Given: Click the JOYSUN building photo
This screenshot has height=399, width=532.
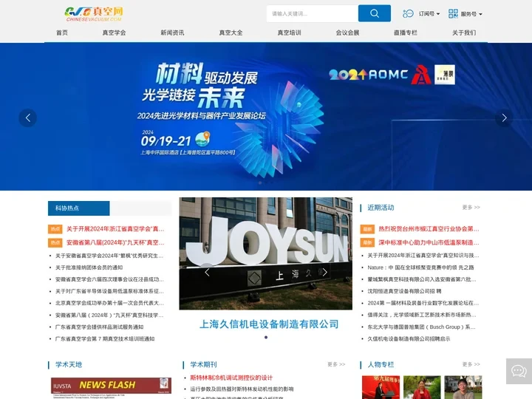Looking at the screenshot, I should point(266,253).
